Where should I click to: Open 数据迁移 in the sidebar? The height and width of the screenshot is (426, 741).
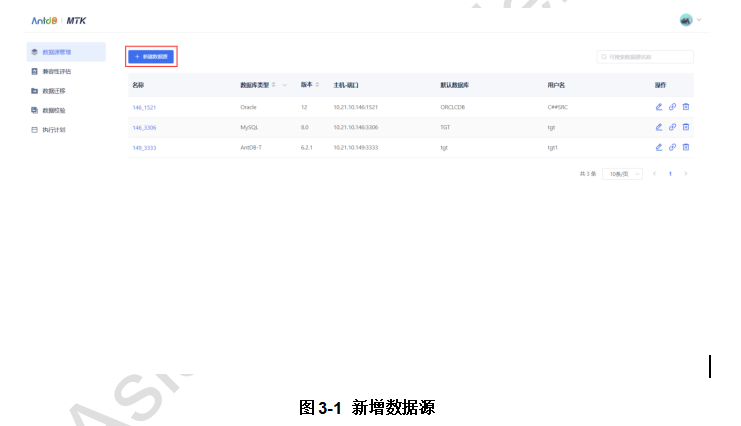(x=66, y=91)
